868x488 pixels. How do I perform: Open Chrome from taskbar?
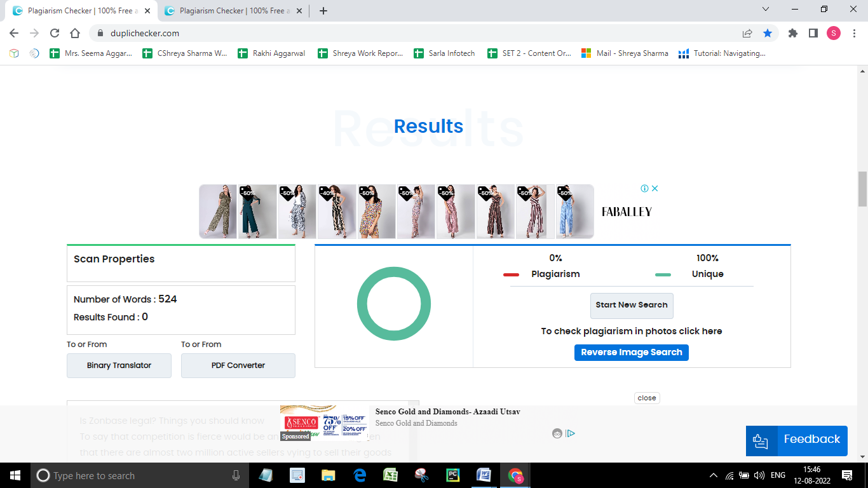click(515, 475)
